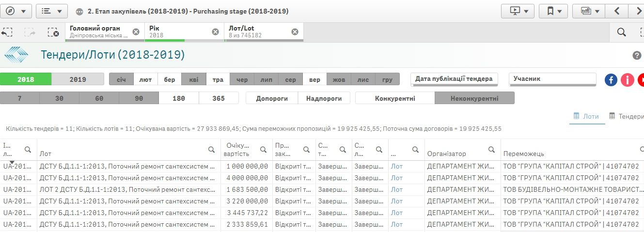Click the Facebook share icon
Viewport: 644px width, 232px height.
coord(611,80)
